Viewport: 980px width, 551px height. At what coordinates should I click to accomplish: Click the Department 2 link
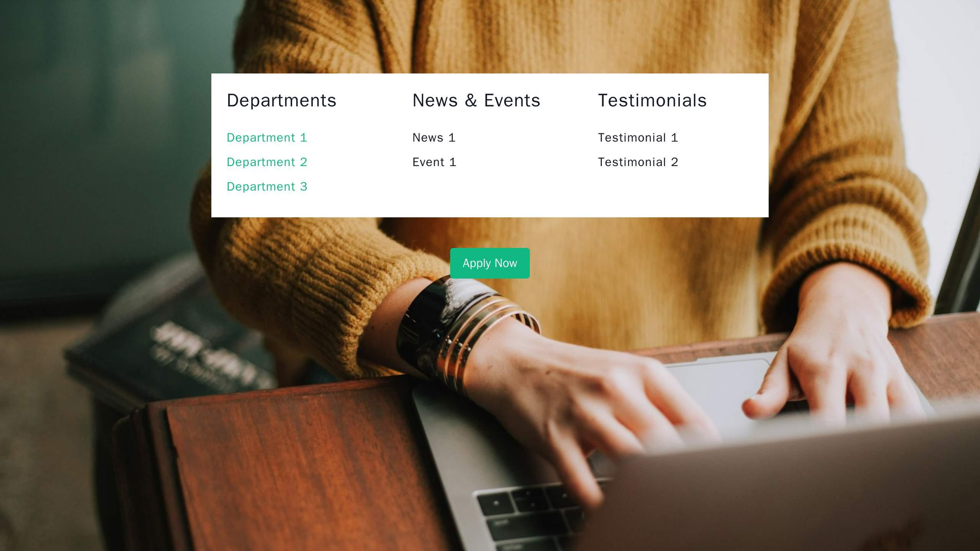click(x=267, y=162)
